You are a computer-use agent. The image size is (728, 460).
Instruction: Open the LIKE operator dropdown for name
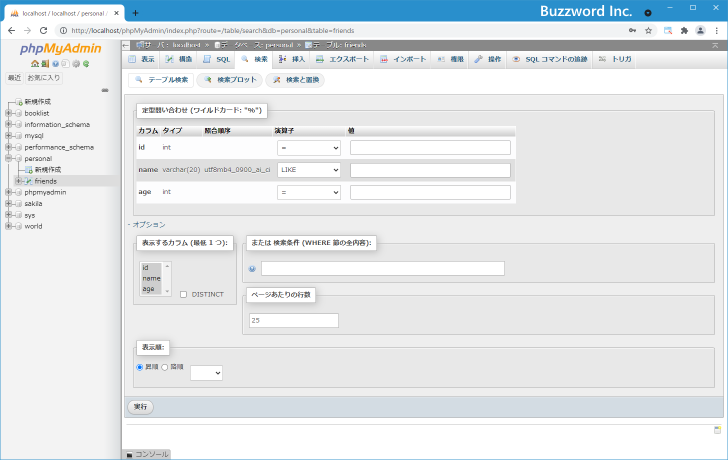309,170
